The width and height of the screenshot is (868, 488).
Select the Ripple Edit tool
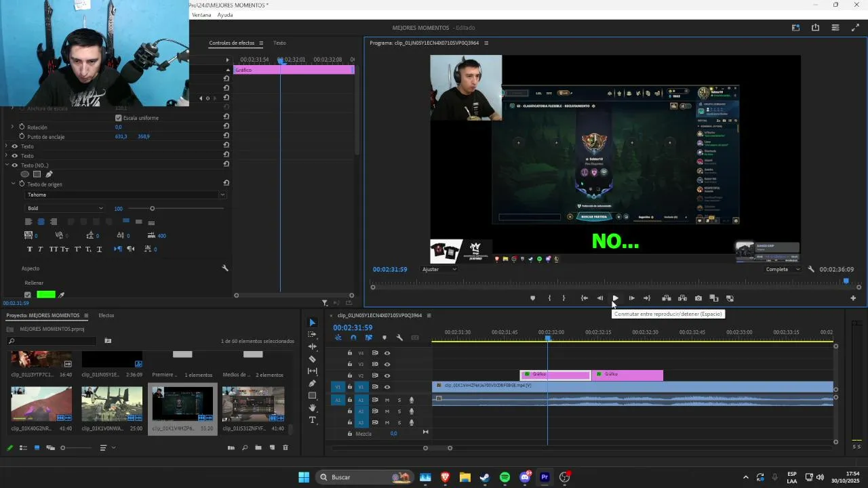[312, 346]
